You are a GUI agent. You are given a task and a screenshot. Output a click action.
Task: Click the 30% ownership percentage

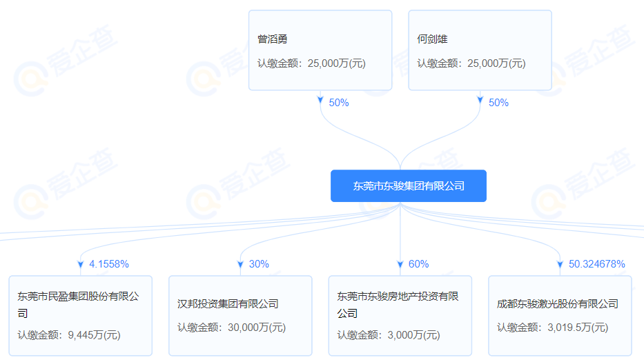point(259,264)
